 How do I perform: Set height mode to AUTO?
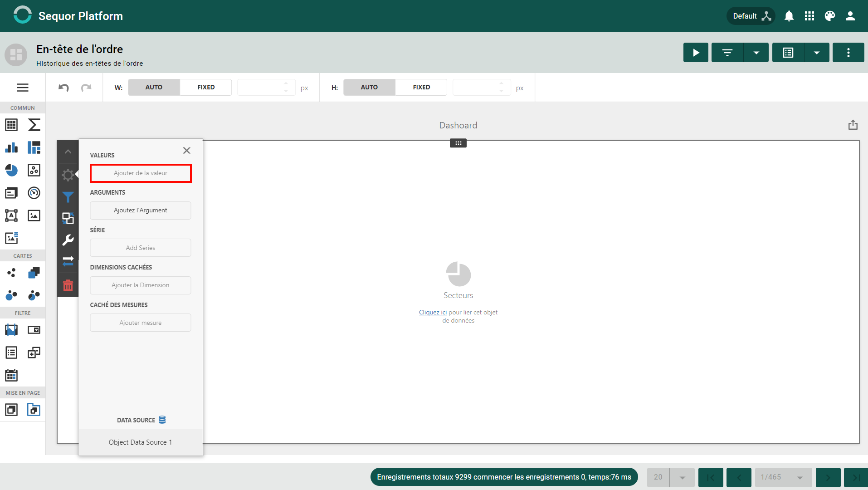click(369, 87)
